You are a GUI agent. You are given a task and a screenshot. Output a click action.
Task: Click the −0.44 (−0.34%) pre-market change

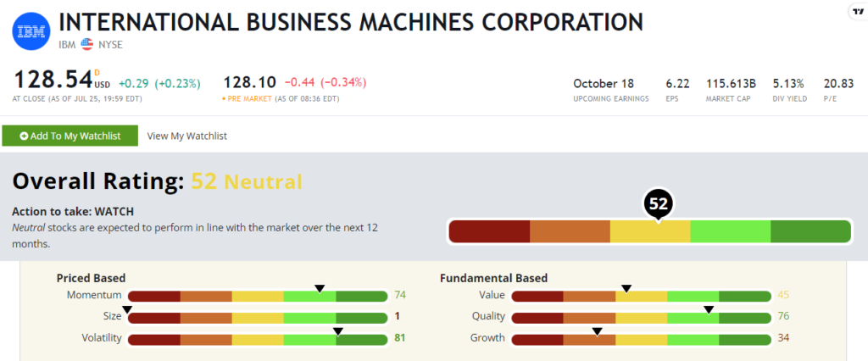click(325, 82)
